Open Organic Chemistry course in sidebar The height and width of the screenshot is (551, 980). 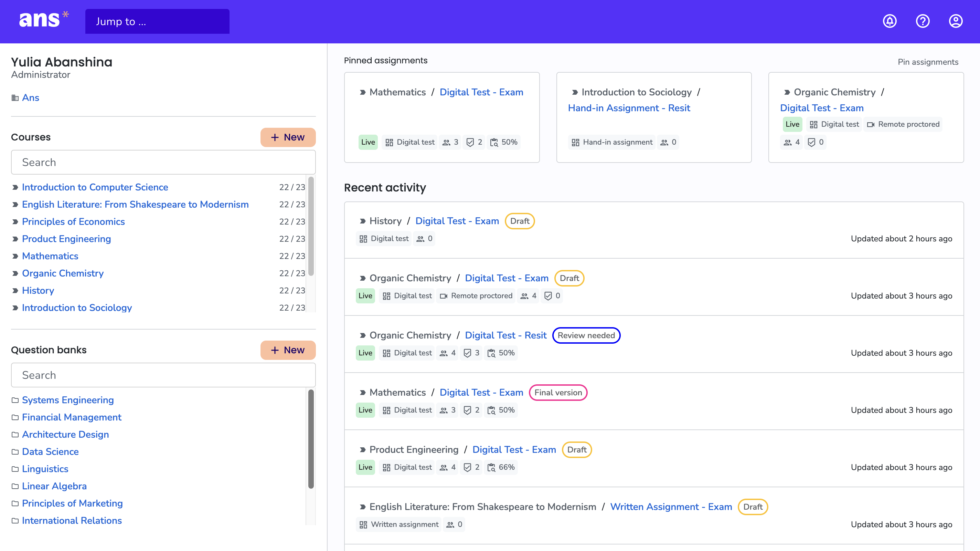pyautogui.click(x=63, y=273)
